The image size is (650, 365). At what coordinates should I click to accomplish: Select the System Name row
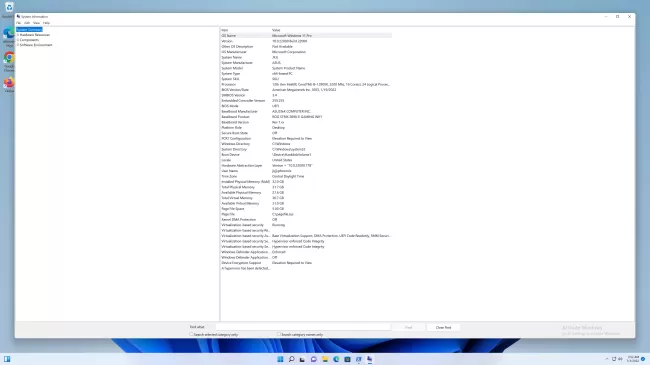click(x=306, y=57)
